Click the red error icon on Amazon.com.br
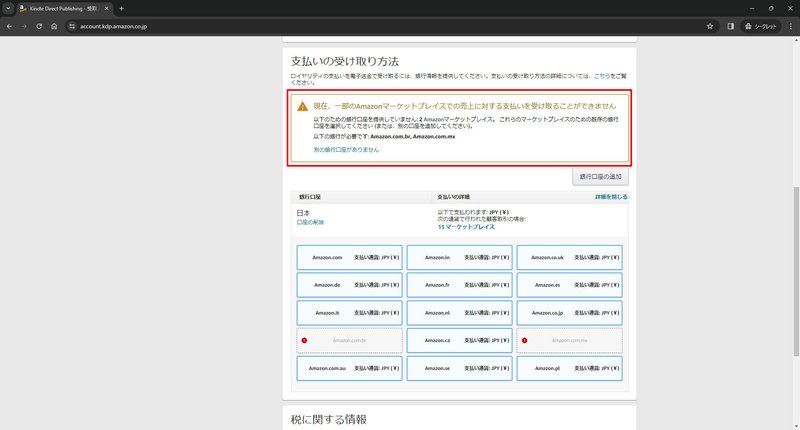Screen dimensions: 800x430 [x=305, y=340]
